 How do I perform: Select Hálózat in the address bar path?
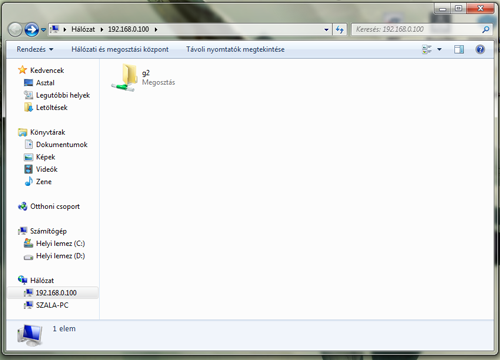[83, 29]
